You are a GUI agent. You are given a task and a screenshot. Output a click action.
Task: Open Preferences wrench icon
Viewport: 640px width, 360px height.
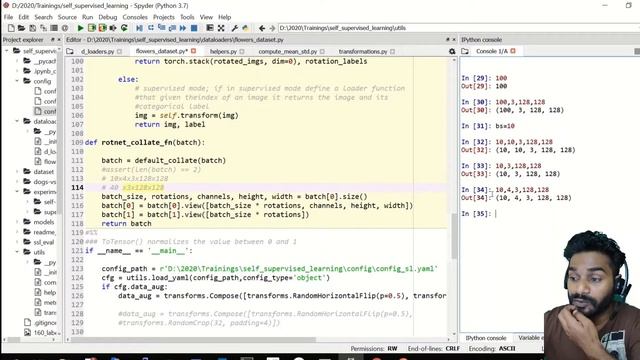pos(235,28)
